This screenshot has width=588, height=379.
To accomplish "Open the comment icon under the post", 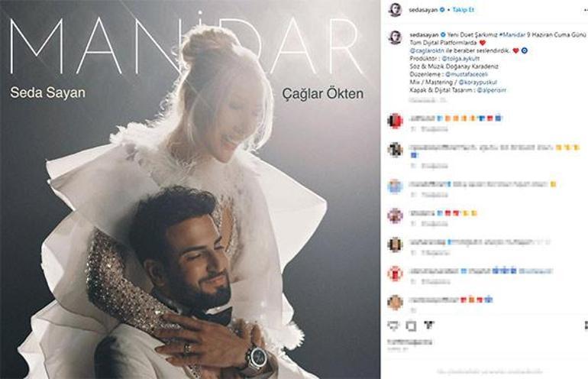I will coord(411,326).
